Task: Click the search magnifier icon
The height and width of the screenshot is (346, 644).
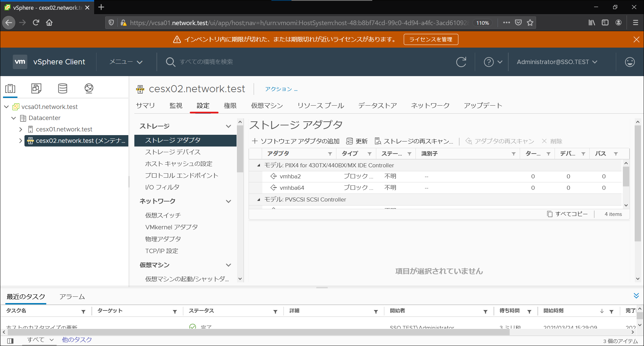Action: [171, 62]
